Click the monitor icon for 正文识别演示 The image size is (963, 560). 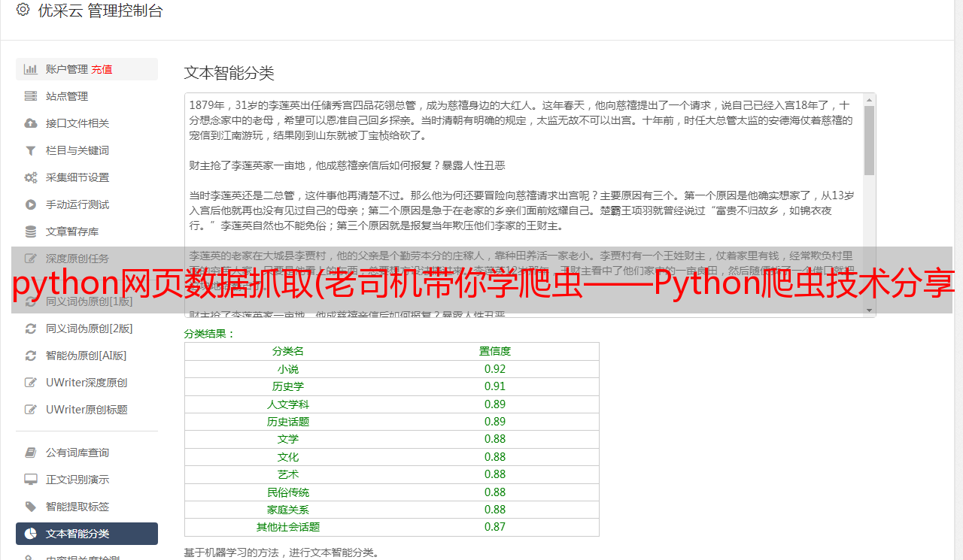tap(31, 480)
